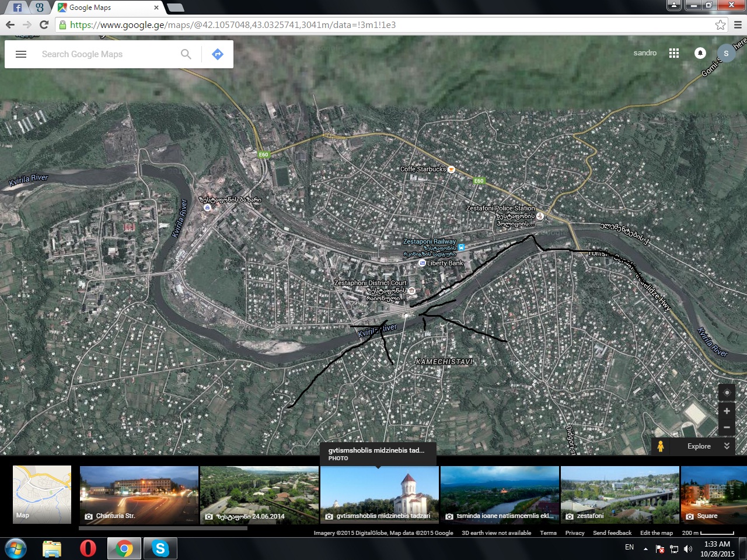Select the Liberty Bank marker
The width and height of the screenshot is (747, 560).
[x=423, y=263]
